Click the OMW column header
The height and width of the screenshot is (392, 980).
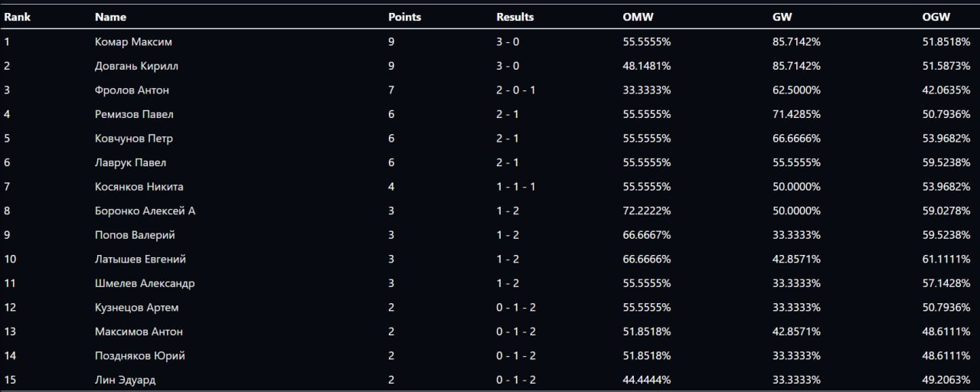click(638, 17)
